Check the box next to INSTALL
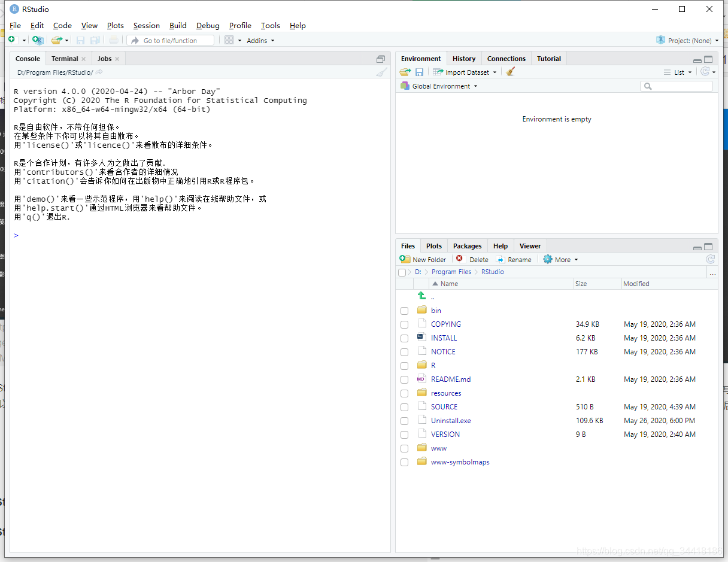 click(405, 338)
